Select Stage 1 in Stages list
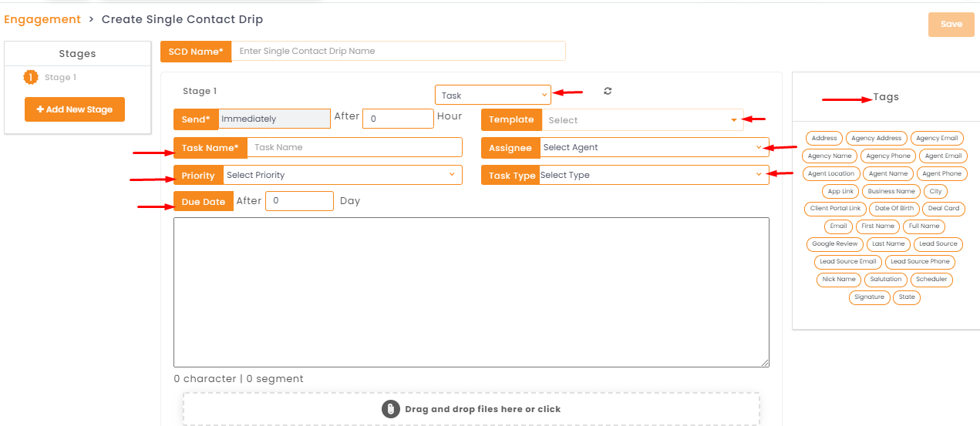The width and height of the screenshot is (980, 426). click(x=60, y=77)
